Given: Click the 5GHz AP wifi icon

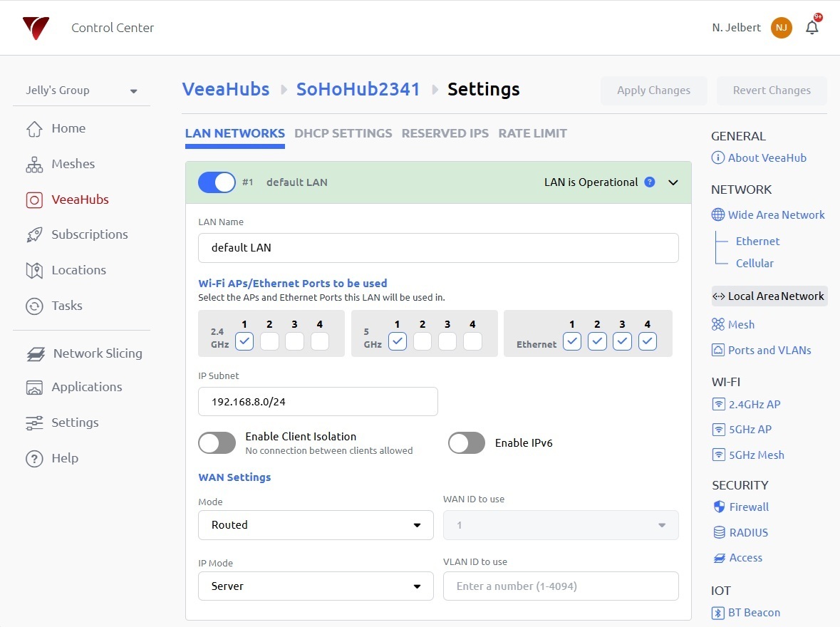Looking at the screenshot, I should click(718, 429).
